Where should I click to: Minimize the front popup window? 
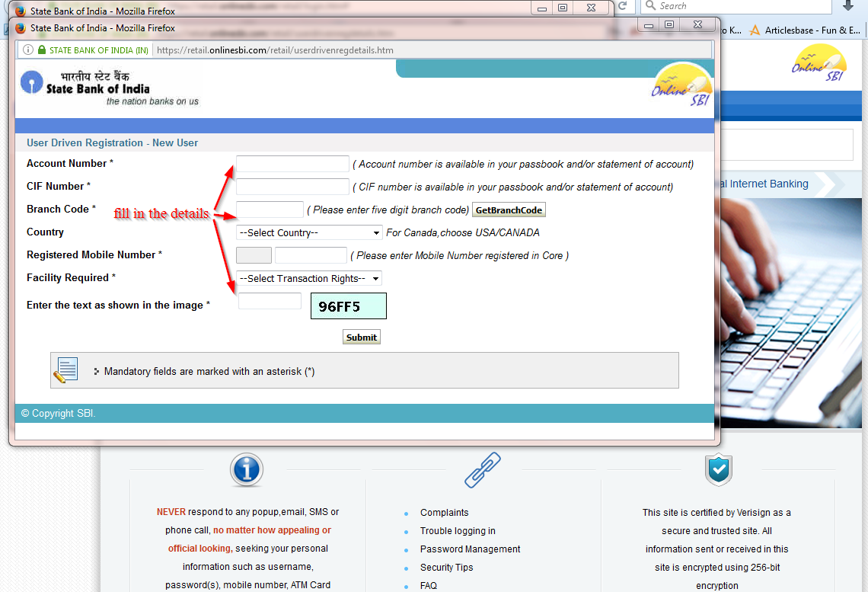click(x=649, y=24)
